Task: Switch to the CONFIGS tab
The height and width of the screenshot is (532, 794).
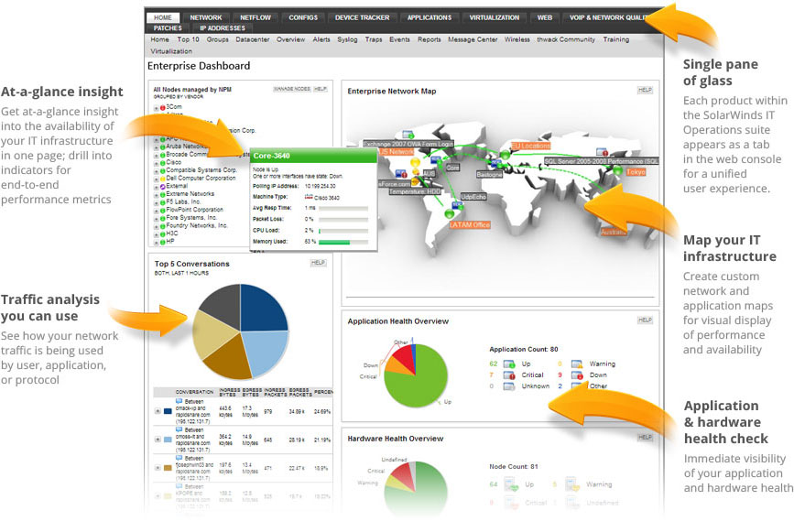Action: pyautogui.click(x=303, y=17)
